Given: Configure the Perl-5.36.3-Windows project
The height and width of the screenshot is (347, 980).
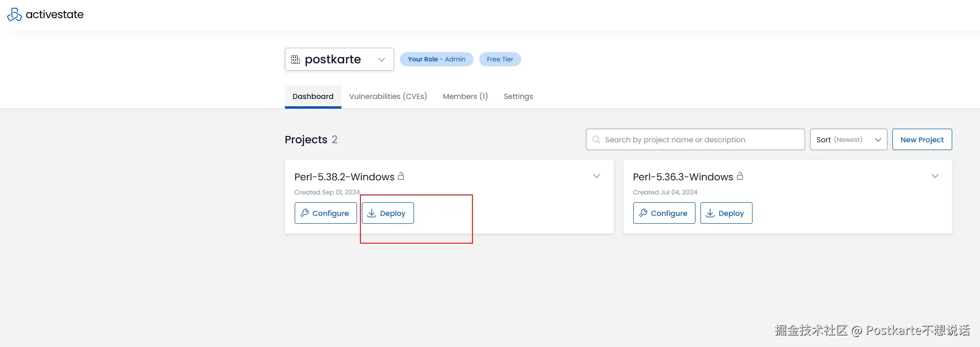Looking at the screenshot, I should click(664, 213).
